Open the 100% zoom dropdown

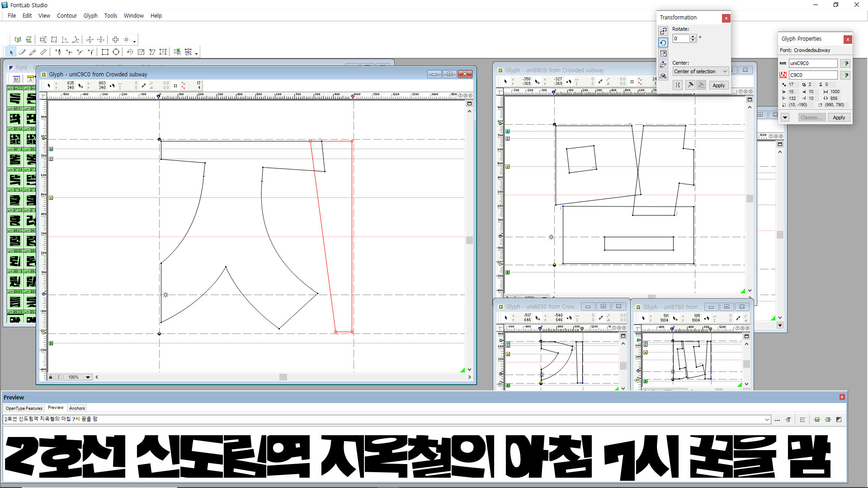(x=88, y=377)
